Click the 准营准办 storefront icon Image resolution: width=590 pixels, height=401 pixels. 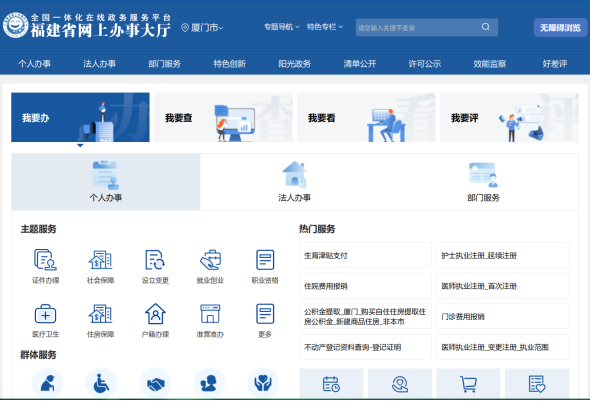[210, 314]
